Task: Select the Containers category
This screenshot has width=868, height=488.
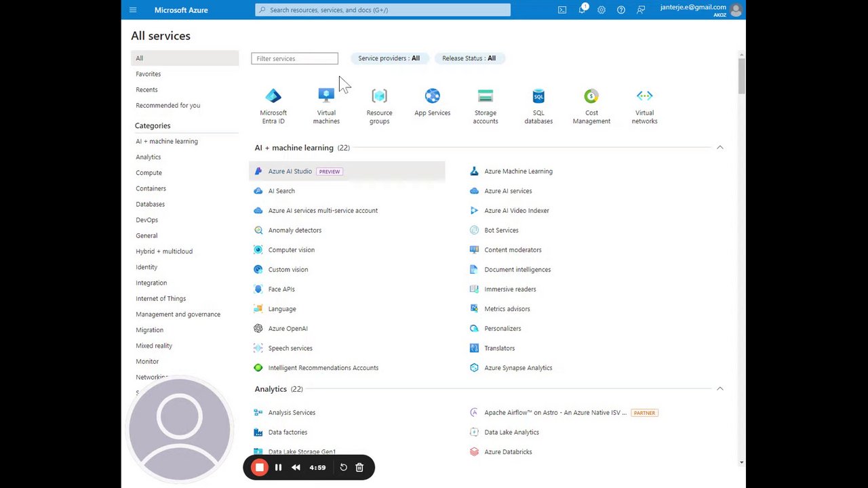Action: pyautogui.click(x=151, y=188)
